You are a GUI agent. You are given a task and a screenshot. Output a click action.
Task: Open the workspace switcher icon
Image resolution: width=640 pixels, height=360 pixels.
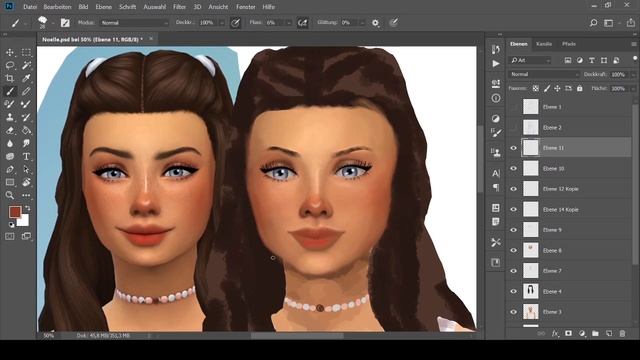(609, 23)
